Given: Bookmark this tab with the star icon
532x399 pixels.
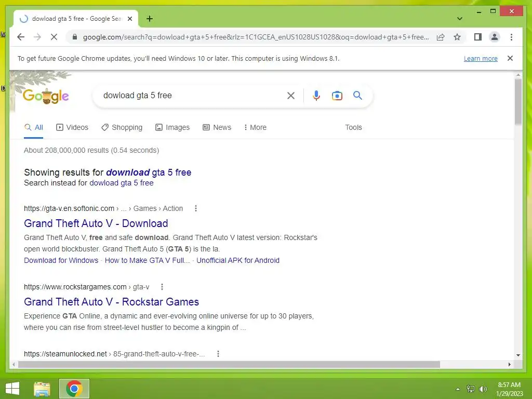Looking at the screenshot, I should coord(457,37).
